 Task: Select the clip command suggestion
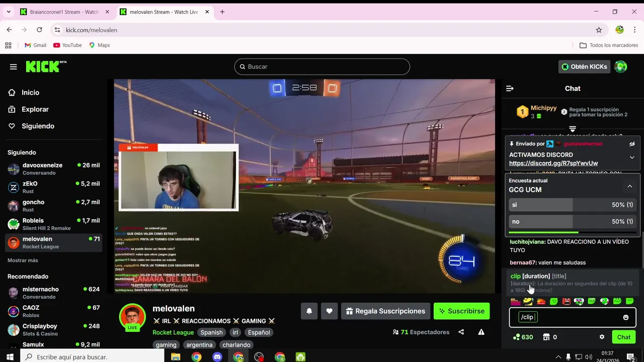point(572,283)
